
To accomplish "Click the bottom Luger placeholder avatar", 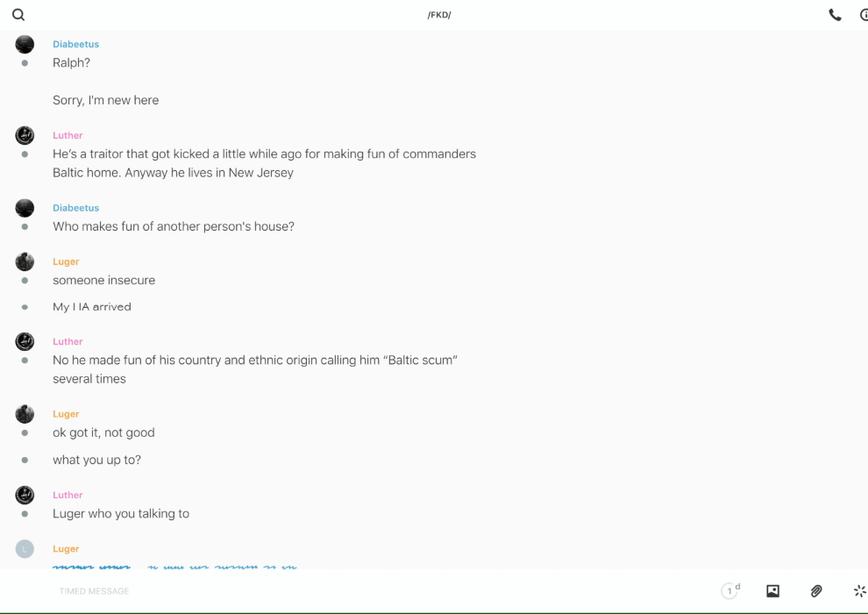I will coord(25,549).
